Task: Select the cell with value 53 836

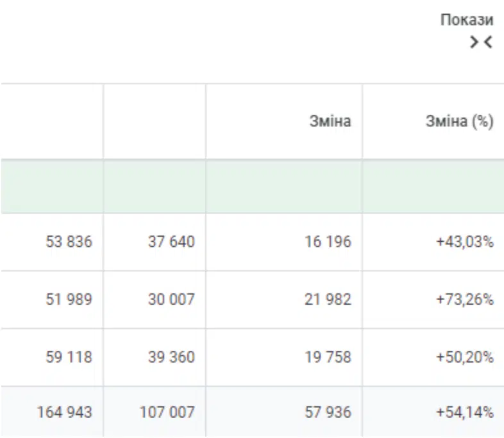Action: (69, 242)
